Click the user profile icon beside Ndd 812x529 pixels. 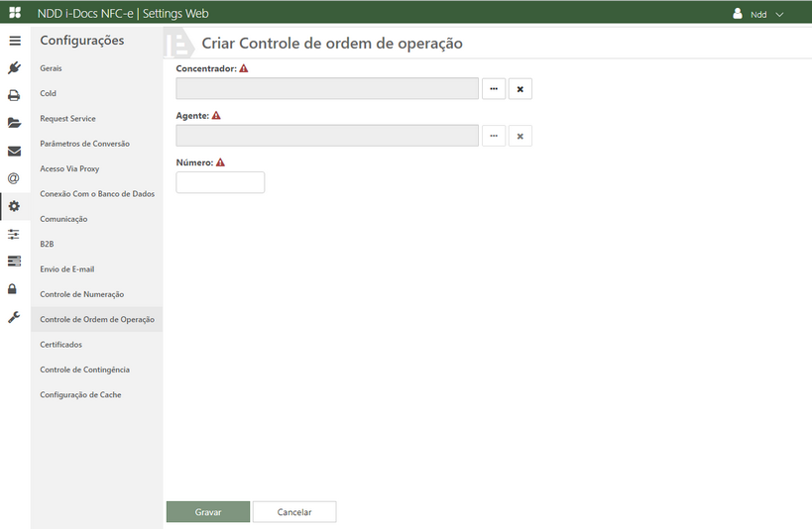738,14
